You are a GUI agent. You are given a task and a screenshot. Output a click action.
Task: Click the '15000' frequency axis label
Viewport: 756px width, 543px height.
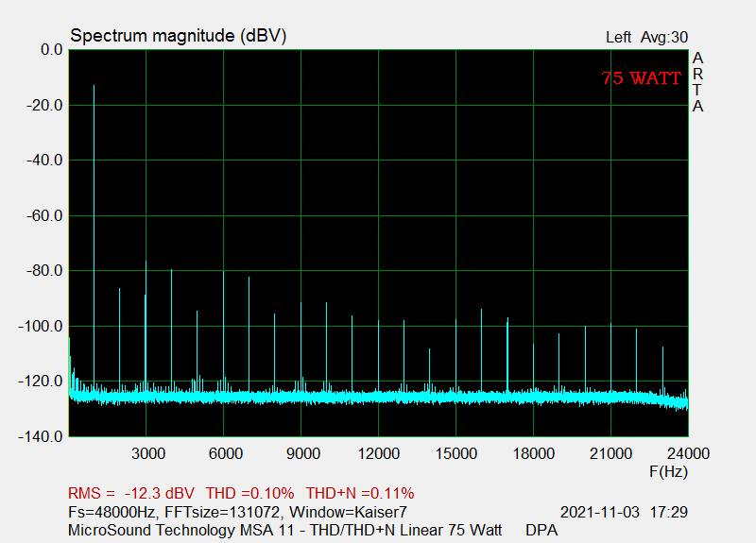click(x=456, y=453)
